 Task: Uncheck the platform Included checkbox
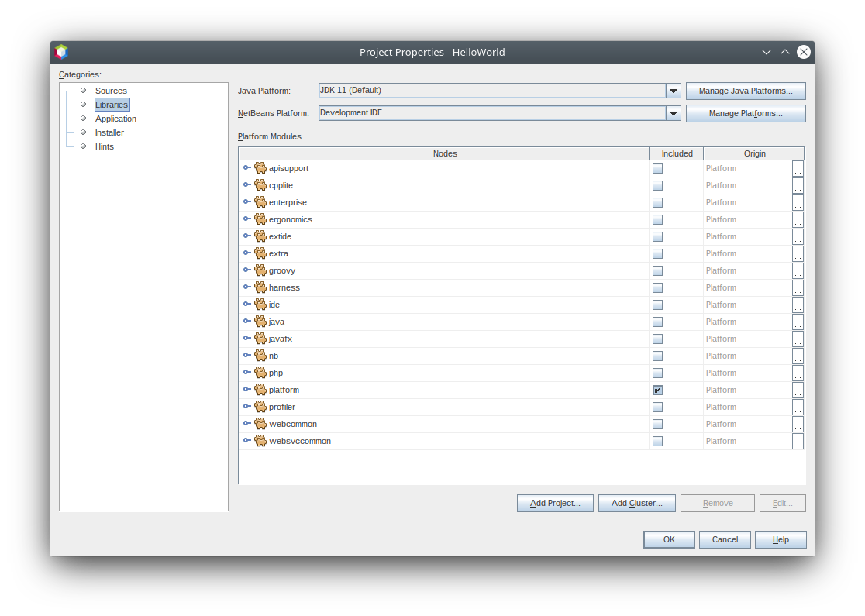[657, 390]
